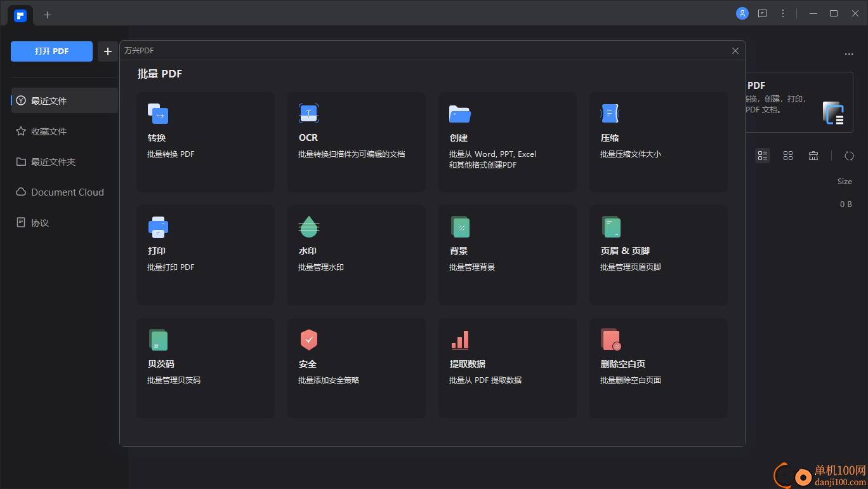868x489 pixels.
Task: Click the 批量转换 PDF description text
Action: (x=171, y=154)
